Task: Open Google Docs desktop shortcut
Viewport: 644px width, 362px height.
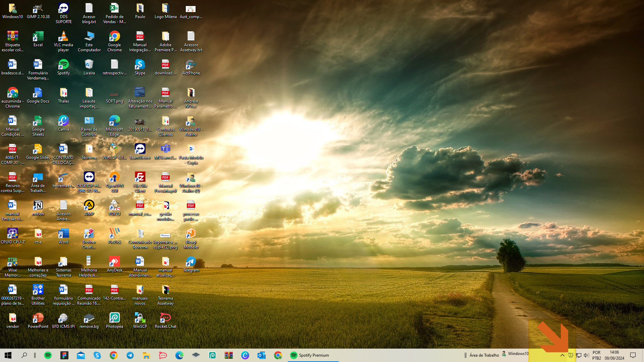Action: point(38,96)
